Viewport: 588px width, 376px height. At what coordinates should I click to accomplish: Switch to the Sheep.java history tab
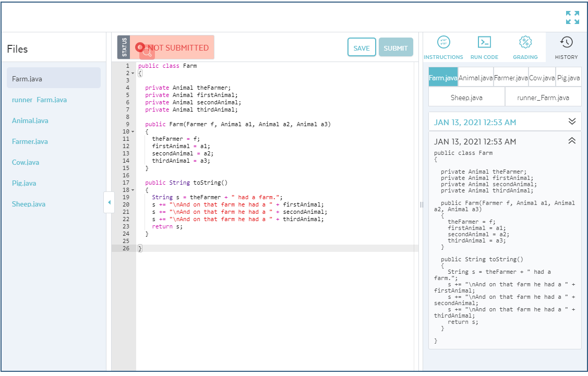pos(466,96)
